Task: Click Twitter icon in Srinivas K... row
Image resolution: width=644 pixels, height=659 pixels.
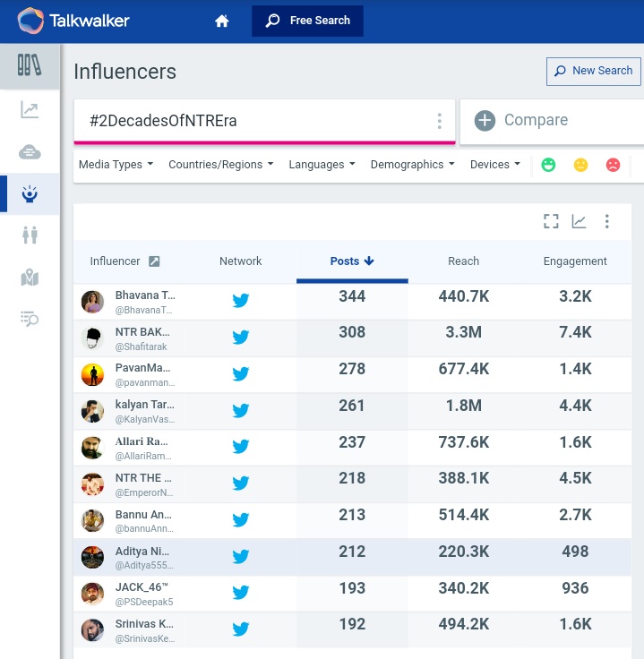Action: point(240,629)
